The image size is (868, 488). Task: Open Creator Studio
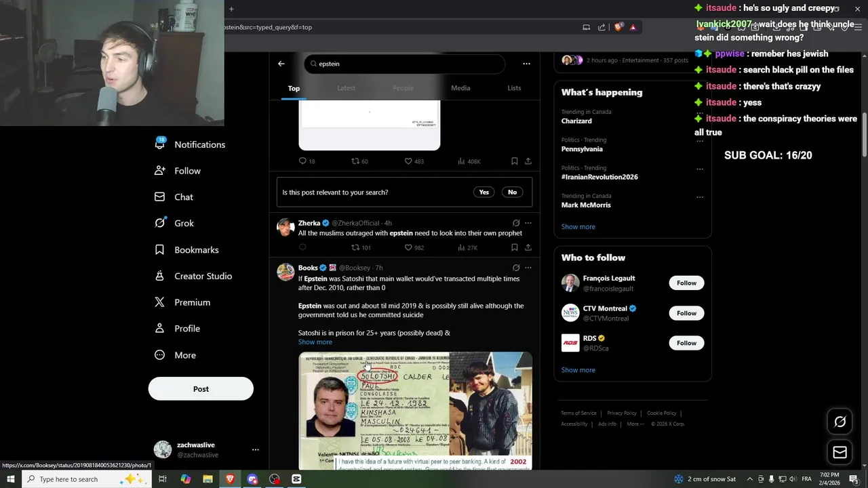193,276
